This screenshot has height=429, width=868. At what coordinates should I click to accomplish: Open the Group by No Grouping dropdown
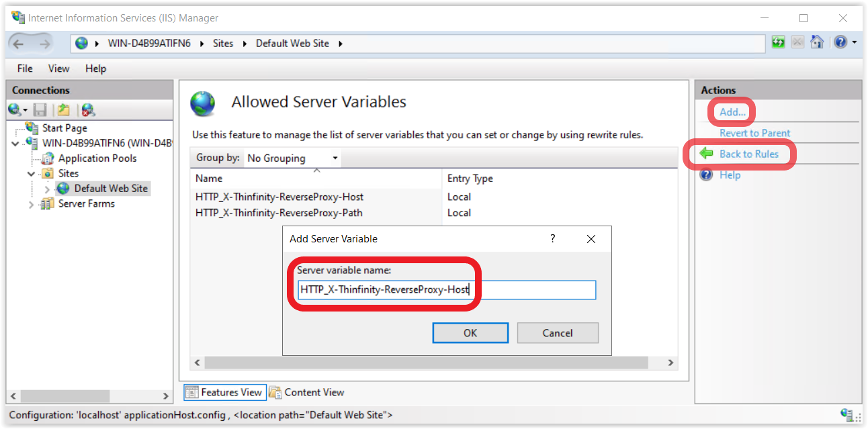click(x=292, y=158)
